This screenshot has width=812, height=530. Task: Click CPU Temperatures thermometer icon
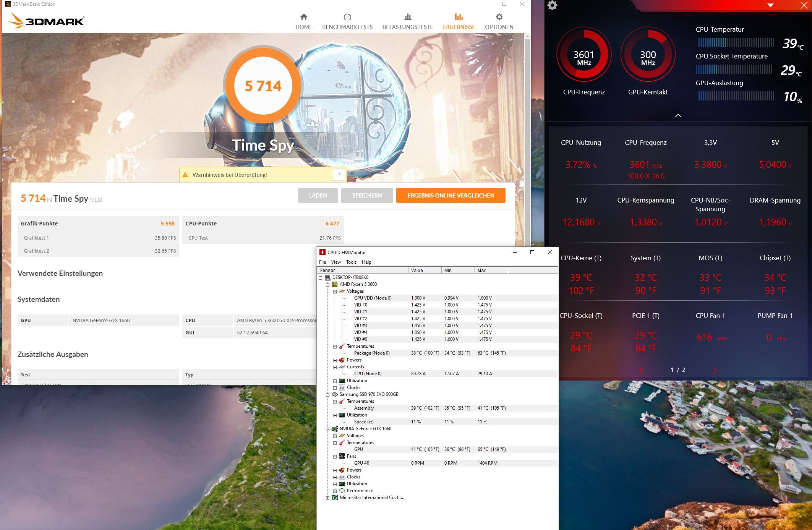342,346
